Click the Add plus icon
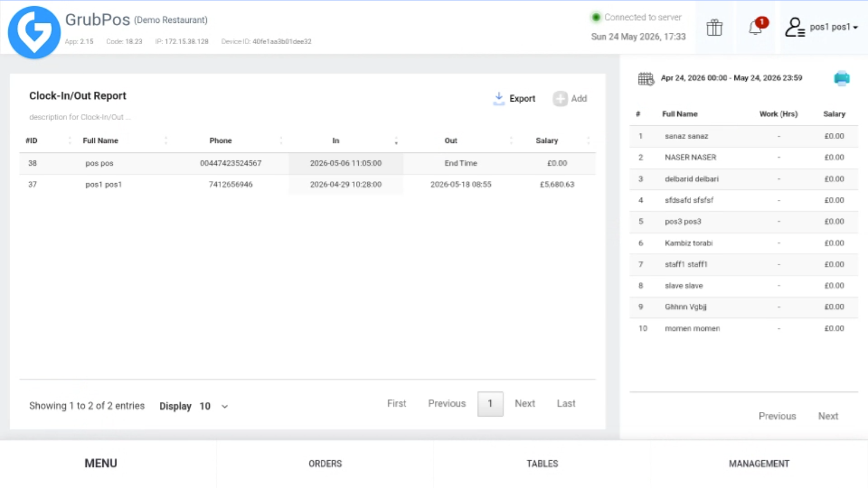The height and width of the screenshot is (488, 868). click(560, 99)
